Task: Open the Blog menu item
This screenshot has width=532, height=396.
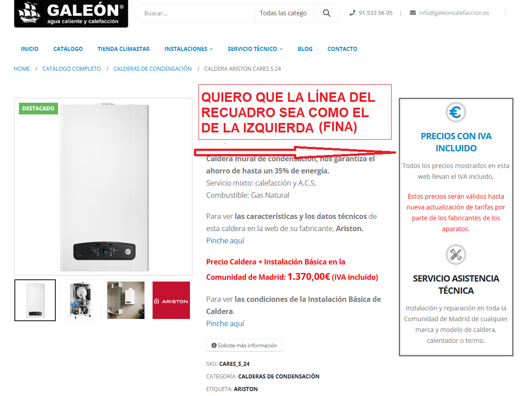Action: 305,49
